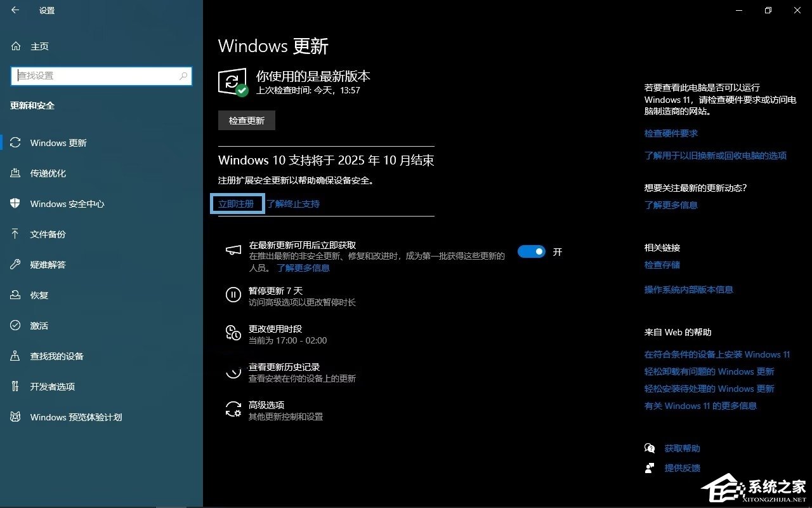Click the 立即注册 link

[237, 203]
